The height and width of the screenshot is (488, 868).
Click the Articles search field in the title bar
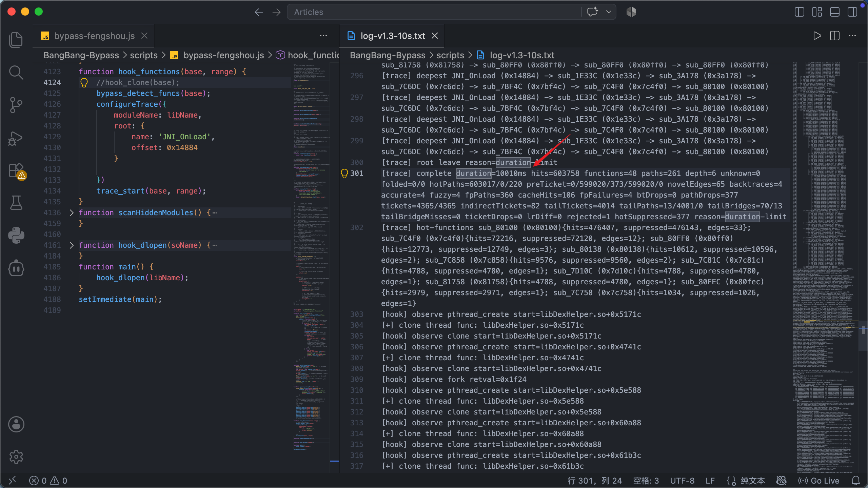[x=434, y=12]
